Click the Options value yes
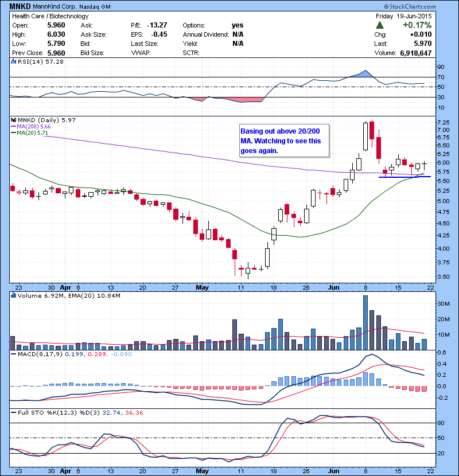Viewport: 459px width, 476px height. (x=238, y=25)
